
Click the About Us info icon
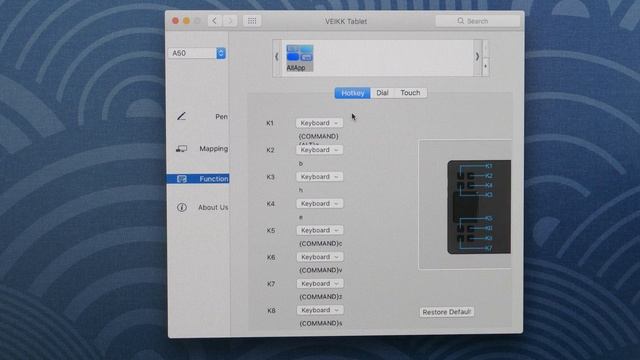(182, 207)
